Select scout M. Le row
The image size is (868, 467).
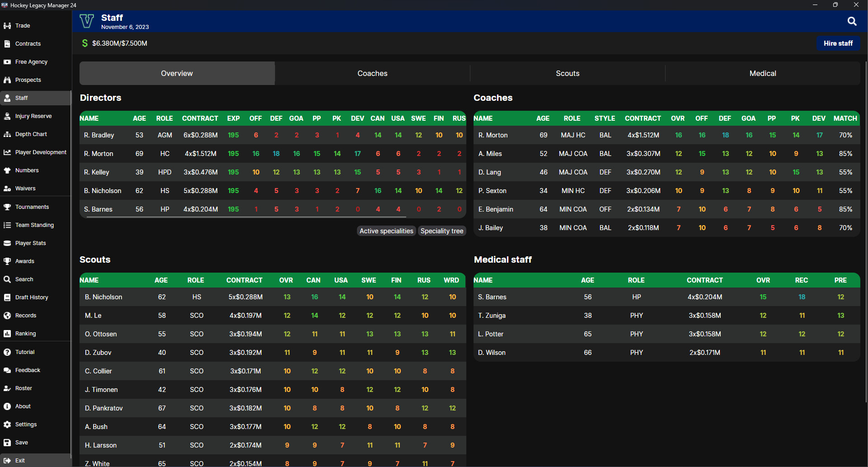click(273, 316)
